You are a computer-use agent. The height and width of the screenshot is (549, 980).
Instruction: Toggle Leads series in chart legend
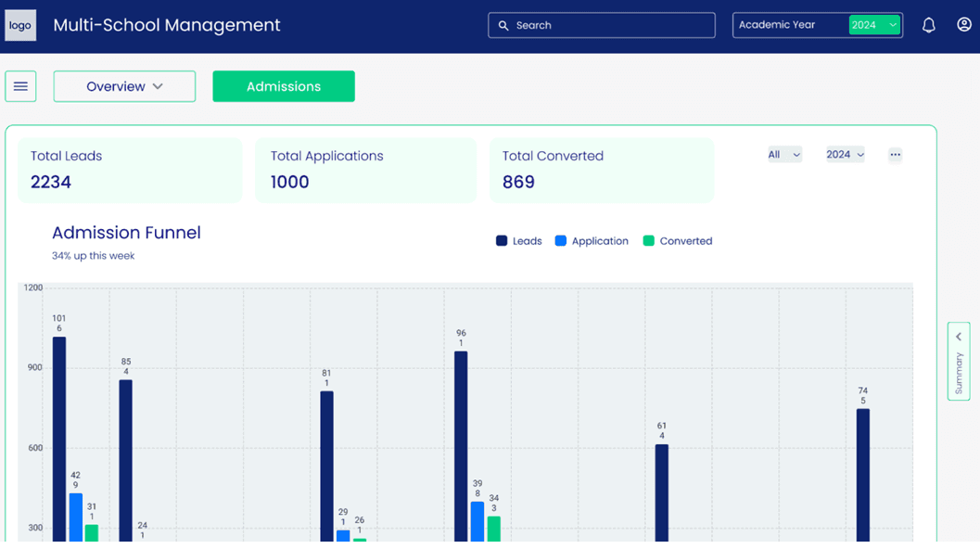coord(519,241)
